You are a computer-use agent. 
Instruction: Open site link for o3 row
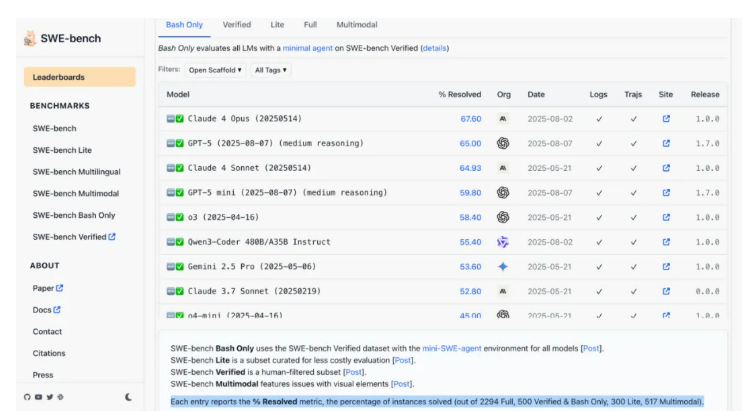coord(666,217)
